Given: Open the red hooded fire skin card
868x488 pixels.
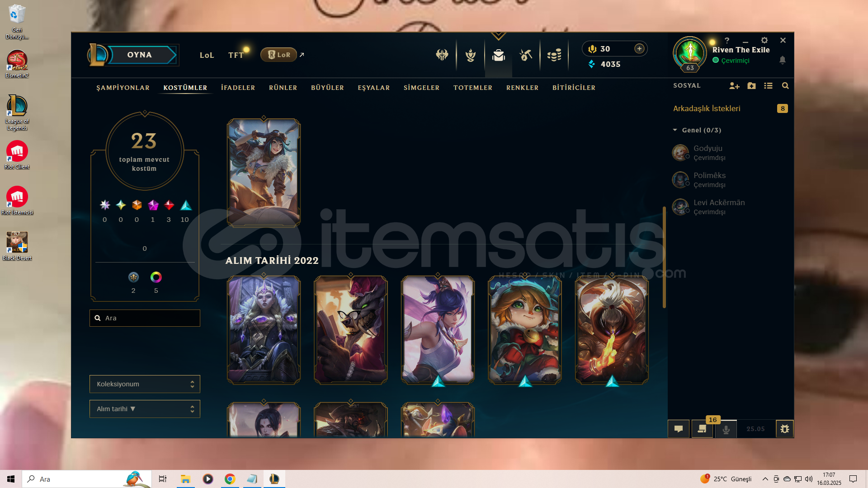Looking at the screenshot, I should coord(612,330).
